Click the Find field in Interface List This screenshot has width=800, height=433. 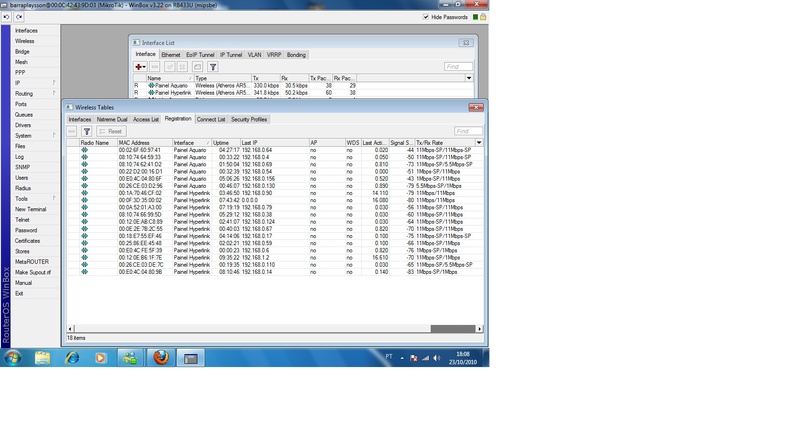(458, 66)
